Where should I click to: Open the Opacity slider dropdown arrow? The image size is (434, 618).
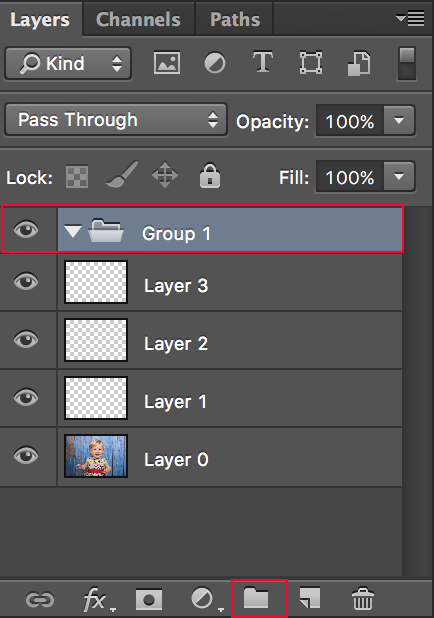tap(399, 120)
